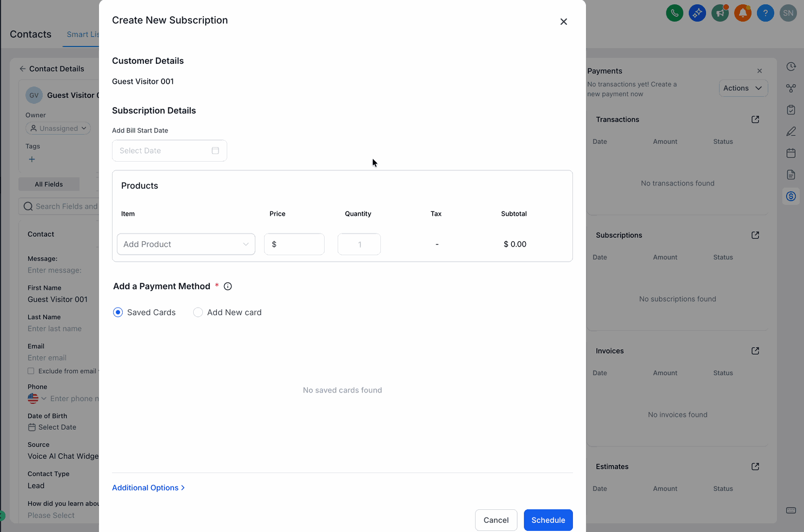Go back using the Contact Details arrow
This screenshot has height=532, width=804.
(22, 69)
